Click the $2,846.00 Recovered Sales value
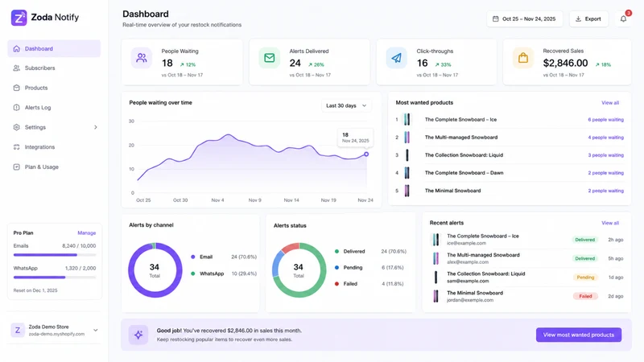644x362 pixels. pyautogui.click(x=565, y=64)
